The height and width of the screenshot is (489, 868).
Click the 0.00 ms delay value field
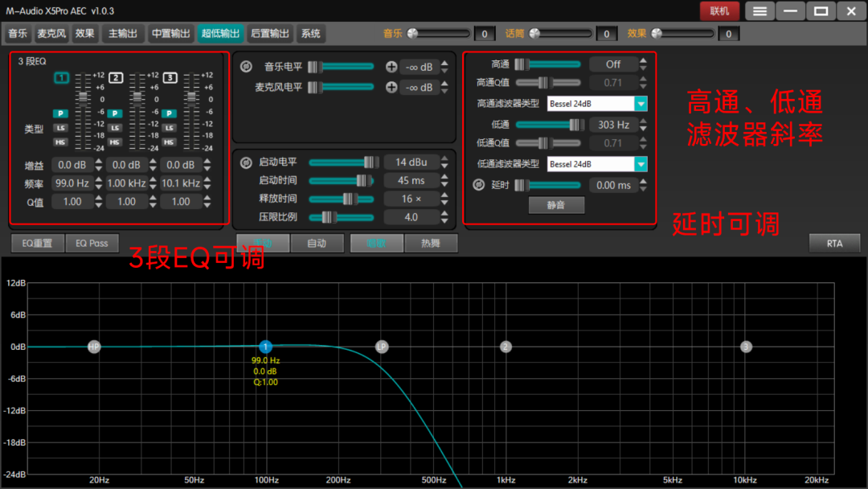pyautogui.click(x=613, y=185)
